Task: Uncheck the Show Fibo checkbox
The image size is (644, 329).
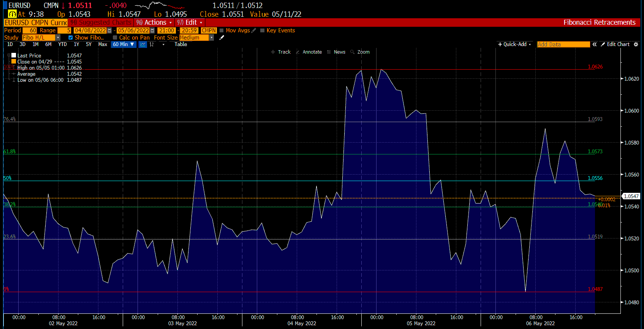Action: point(71,38)
